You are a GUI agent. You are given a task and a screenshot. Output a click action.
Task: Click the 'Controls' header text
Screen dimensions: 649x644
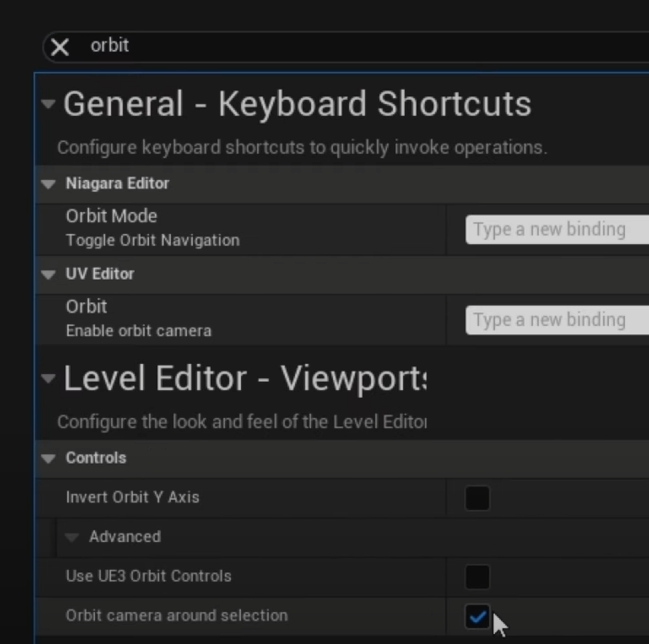[96, 458]
